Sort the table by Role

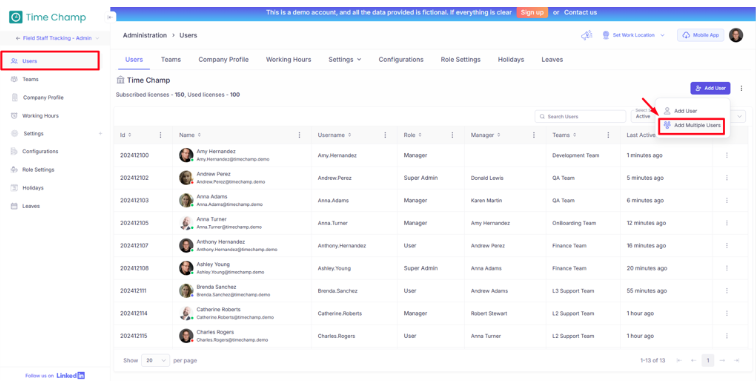tap(420, 135)
